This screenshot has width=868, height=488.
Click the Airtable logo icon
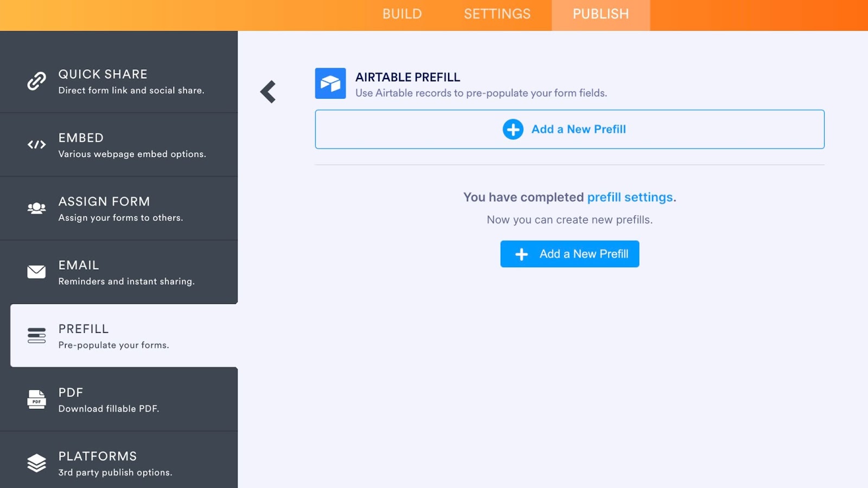(330, 84)
